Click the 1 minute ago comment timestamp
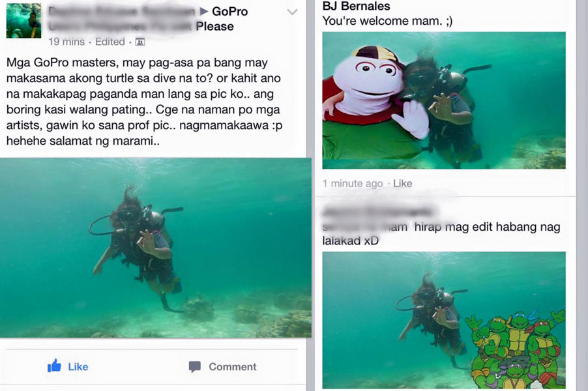 (353, 183)
